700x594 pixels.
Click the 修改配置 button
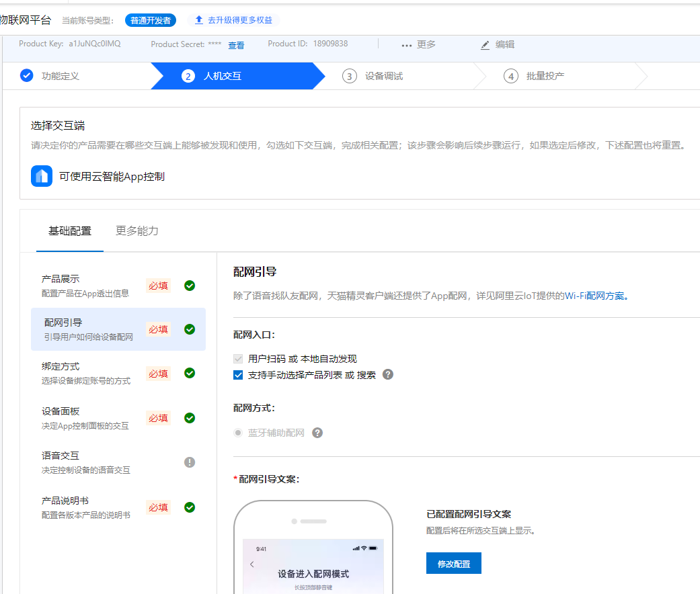[453, 563]
